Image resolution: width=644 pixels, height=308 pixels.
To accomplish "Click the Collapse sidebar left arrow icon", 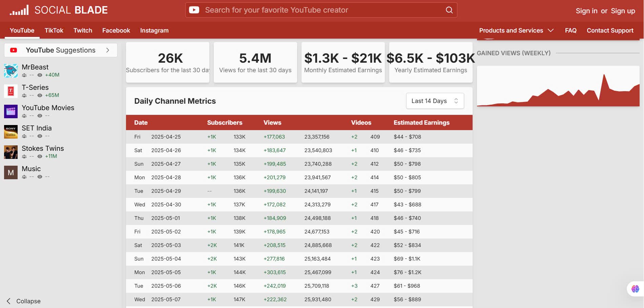I will click(8, 301).
